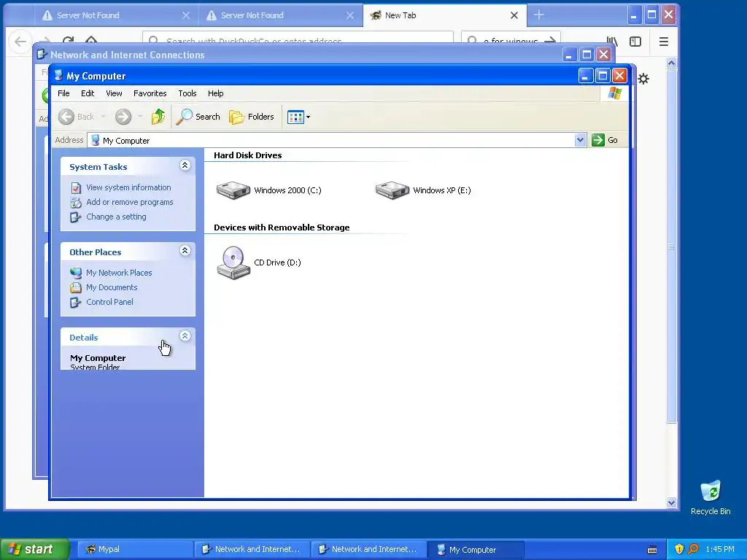Click the browser back arrow
This screenshot has width=747, height=560.
pos(20,42)
